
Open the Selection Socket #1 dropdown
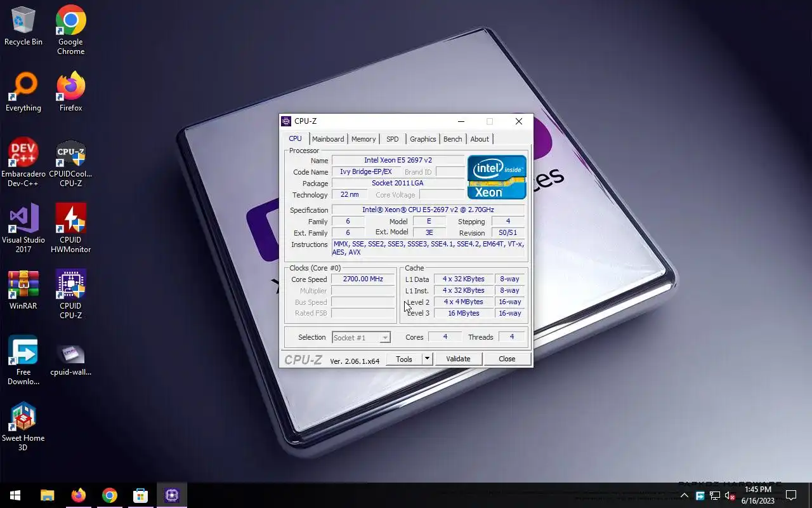[x=361, y=338]
